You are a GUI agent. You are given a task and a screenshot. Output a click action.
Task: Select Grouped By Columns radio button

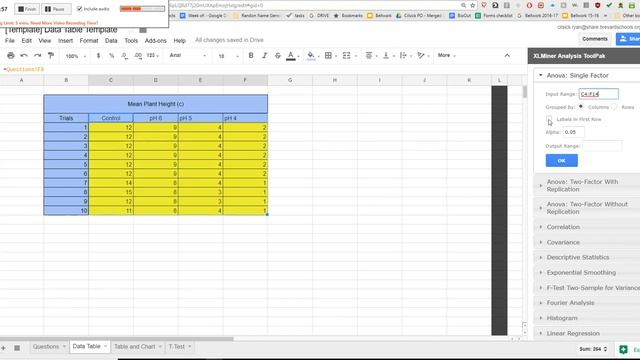point(581,107)
